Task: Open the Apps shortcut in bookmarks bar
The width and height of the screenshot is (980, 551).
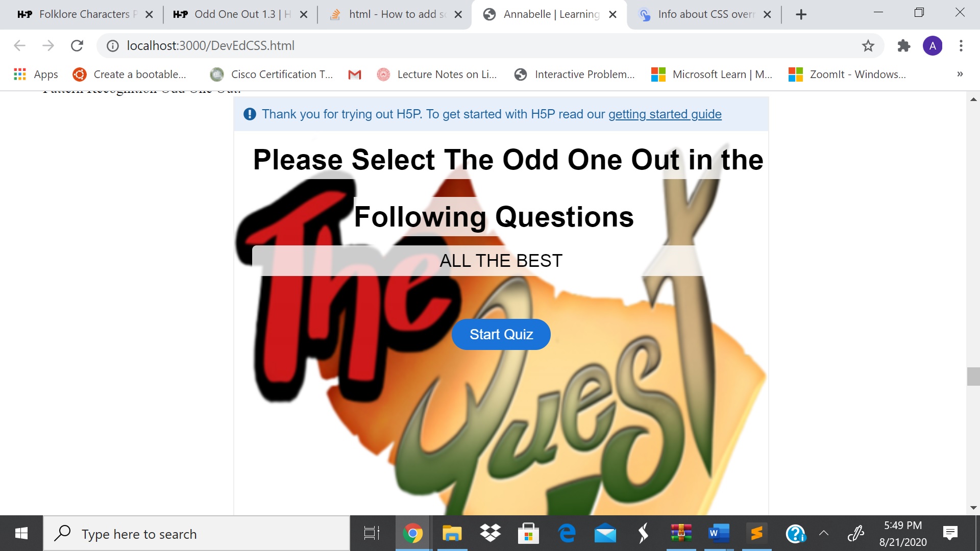Action: tap(36, 74)
